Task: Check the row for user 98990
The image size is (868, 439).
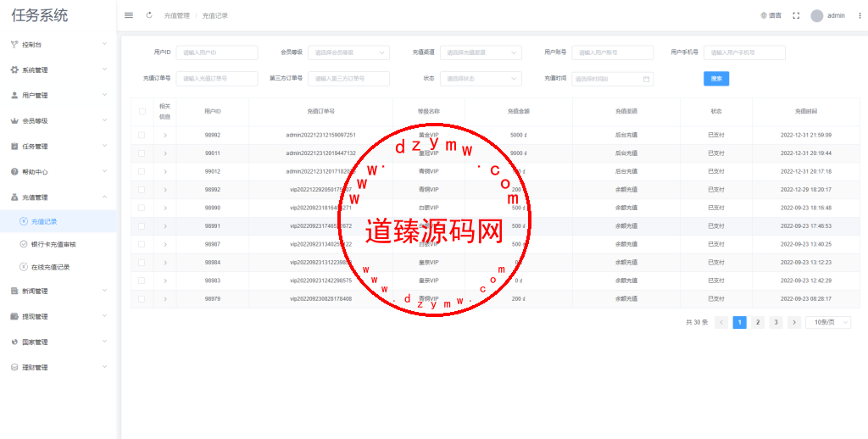Action: 142,208
